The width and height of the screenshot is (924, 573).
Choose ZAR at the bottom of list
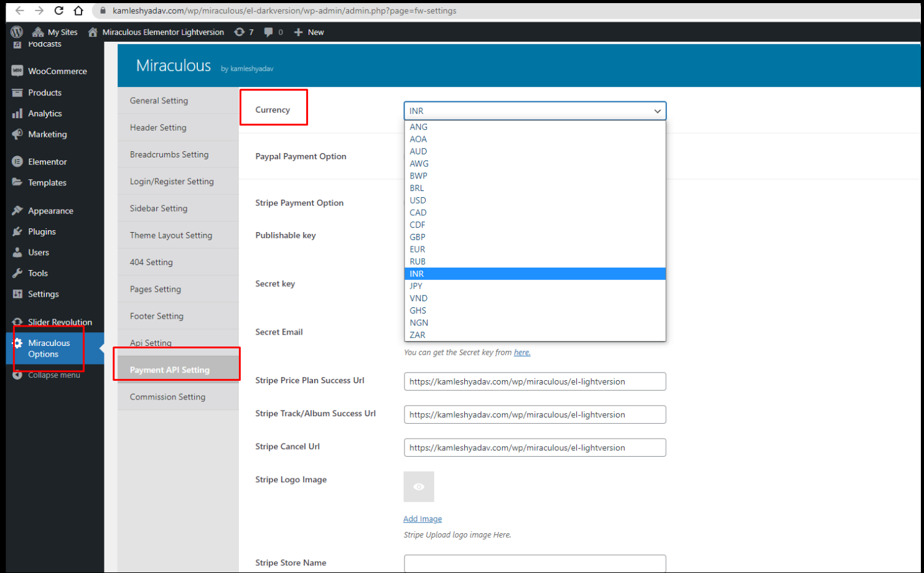(535, 335)
